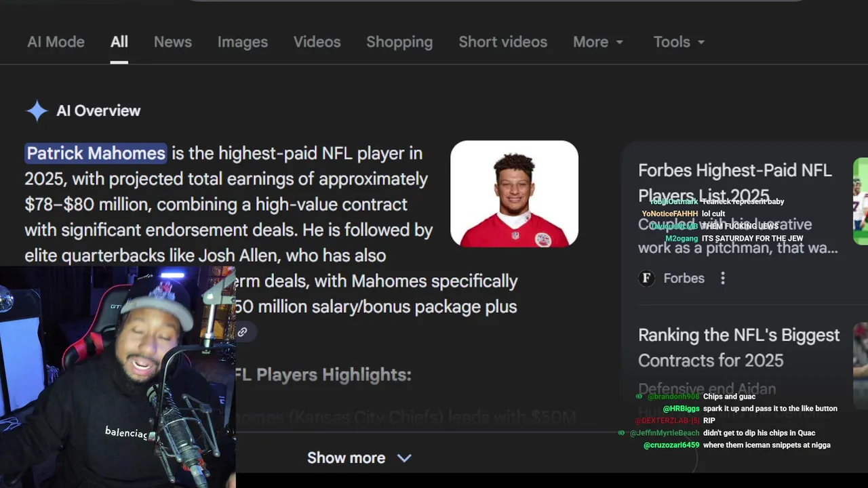Viewport: 868px width, 488px height.
Task: Select the All results tab
Action: click(119, 42)
